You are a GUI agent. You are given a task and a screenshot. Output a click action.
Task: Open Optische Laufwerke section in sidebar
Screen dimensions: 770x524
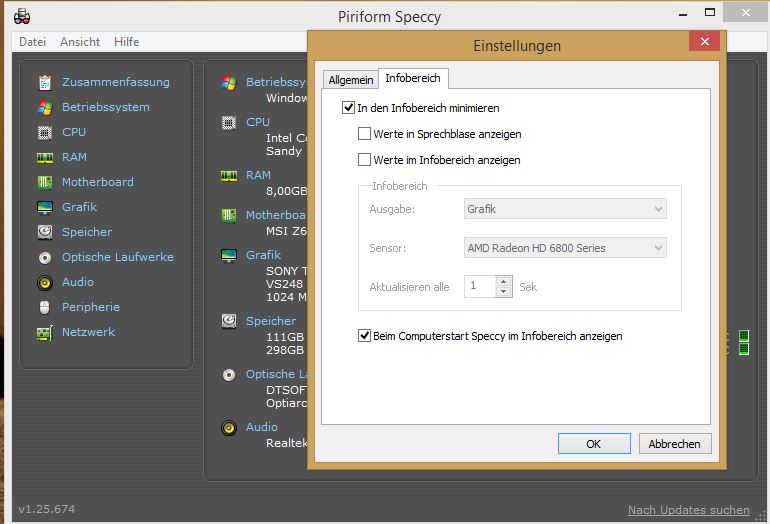pyautogui.click(x=118, y=257)
